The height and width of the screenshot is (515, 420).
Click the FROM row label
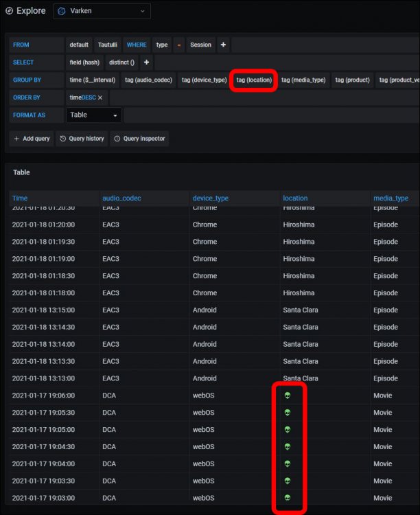pyautogui.click(x=21, y=45)
